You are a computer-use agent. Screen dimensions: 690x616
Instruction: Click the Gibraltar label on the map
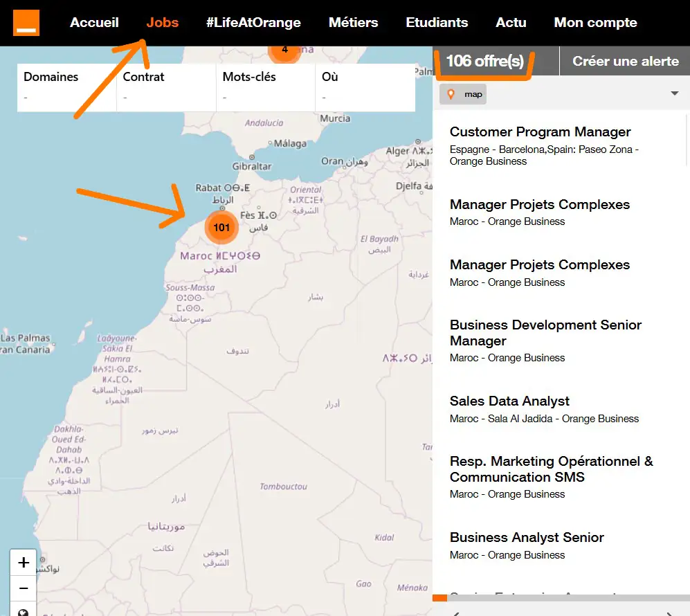tap(252, 166)
